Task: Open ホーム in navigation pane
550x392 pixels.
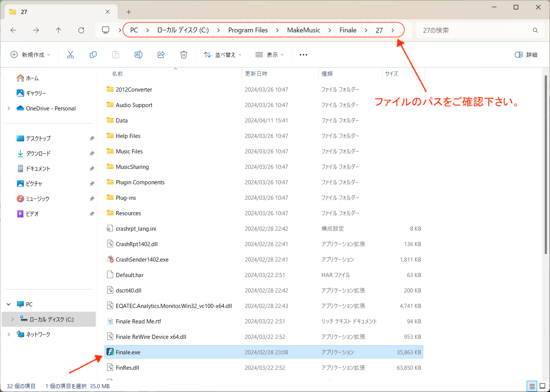Action: [32, 78]
